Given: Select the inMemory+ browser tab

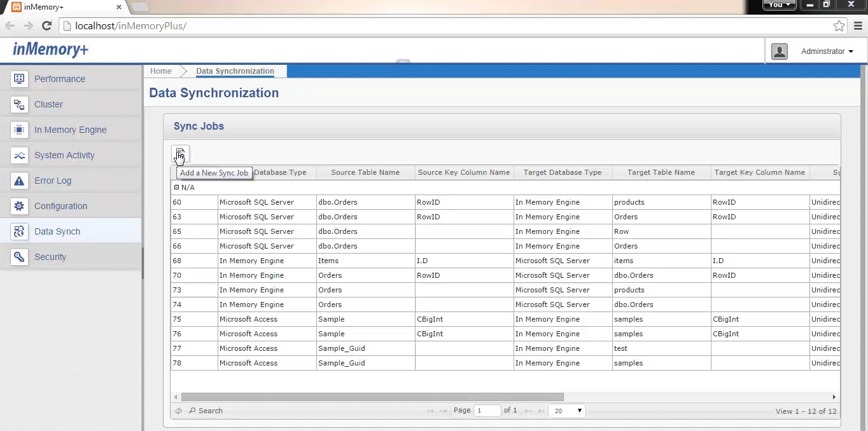Looking at the screenshot, I should 66,7.
